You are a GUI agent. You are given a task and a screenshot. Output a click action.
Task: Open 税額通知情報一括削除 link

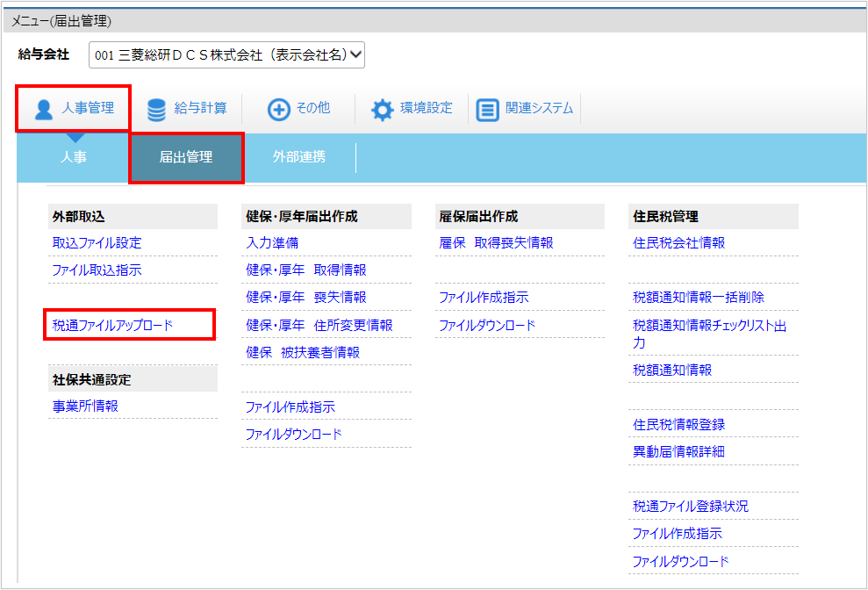[x=699, y=297]
